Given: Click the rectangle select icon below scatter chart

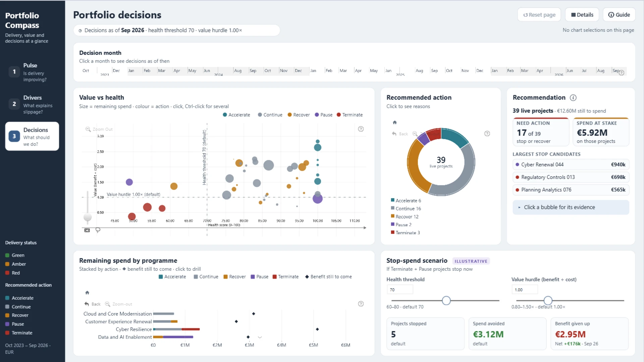Looking at the screenshot, I should point(87,230).
